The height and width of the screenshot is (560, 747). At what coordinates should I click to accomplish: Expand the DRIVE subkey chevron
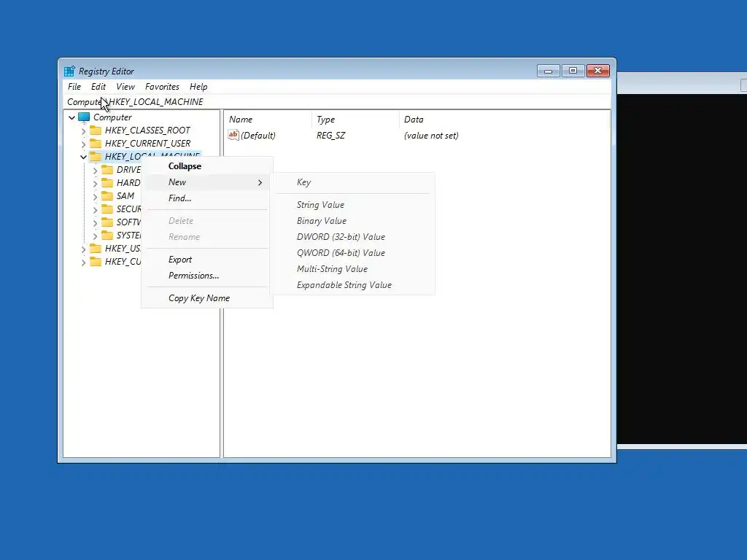point(96,170)
